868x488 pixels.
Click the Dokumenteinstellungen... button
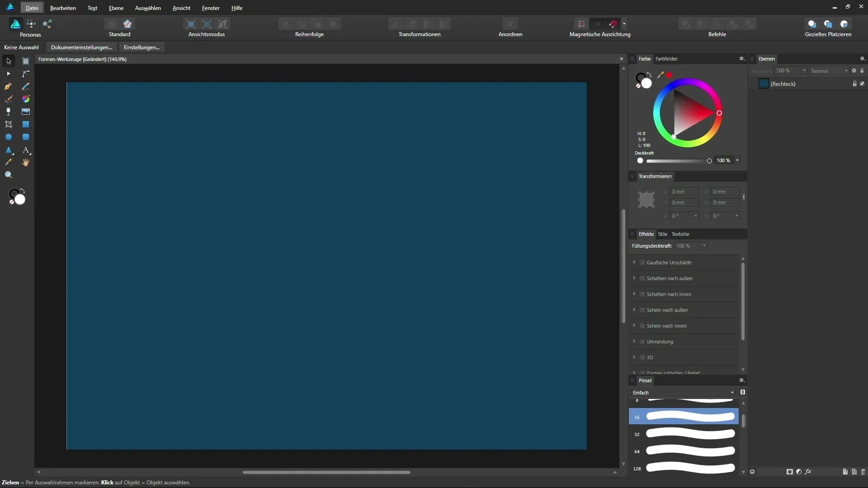coord(82,47)
